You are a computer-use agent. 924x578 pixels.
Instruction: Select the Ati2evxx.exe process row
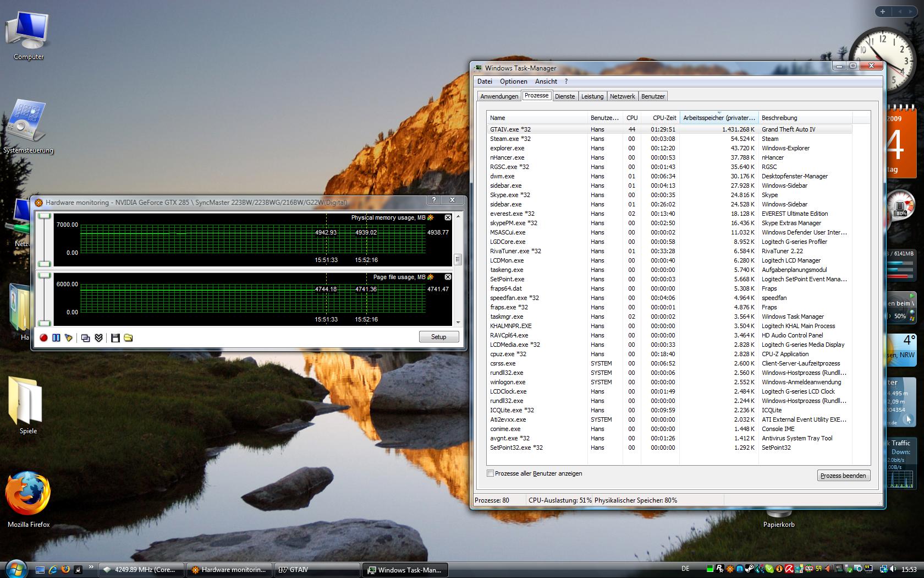pos(669,419)
